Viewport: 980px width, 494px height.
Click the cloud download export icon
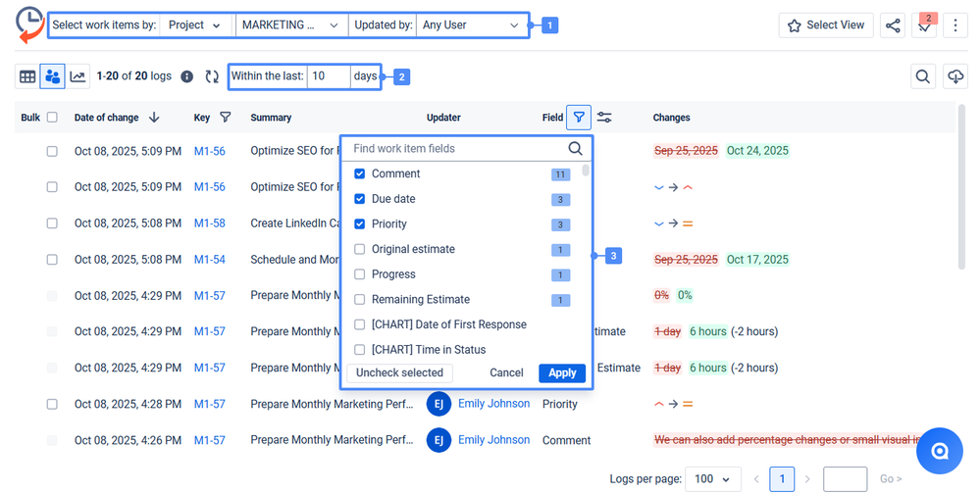tap(954, 76)
